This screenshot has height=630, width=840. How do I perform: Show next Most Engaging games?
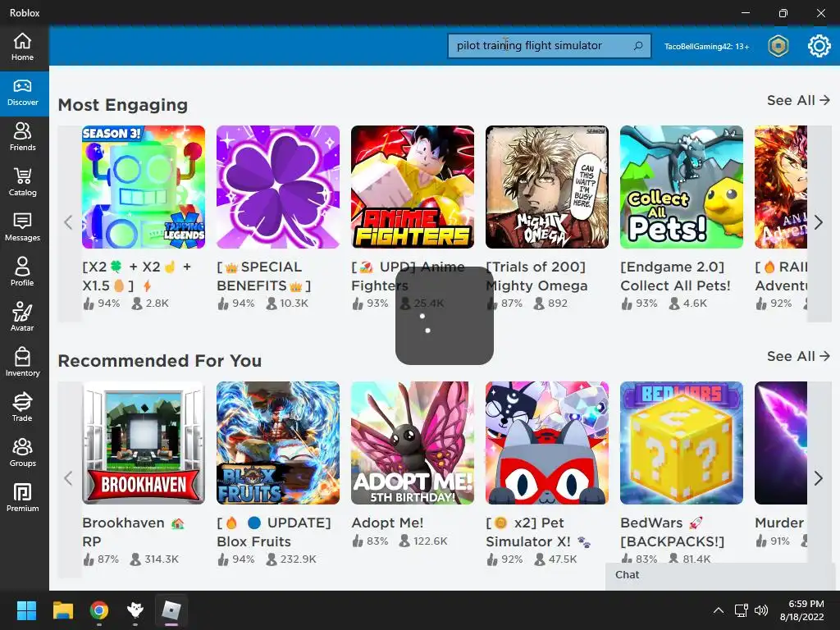[819, 222]
